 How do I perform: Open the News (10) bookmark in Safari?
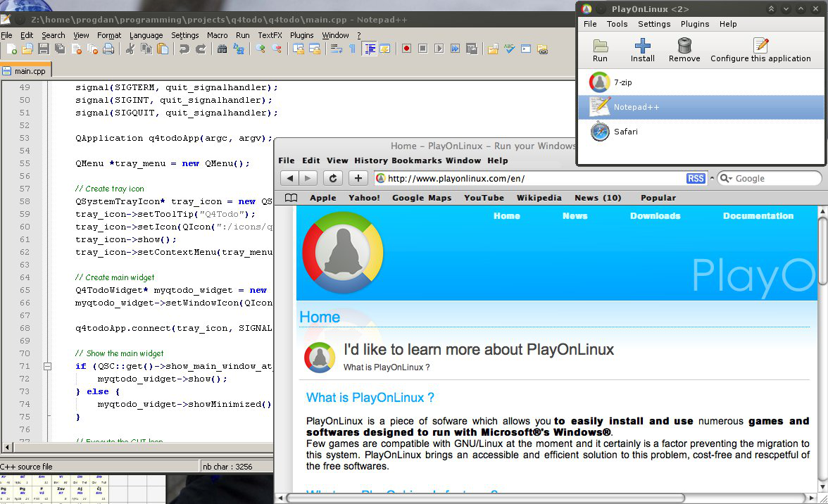point(598,198)
